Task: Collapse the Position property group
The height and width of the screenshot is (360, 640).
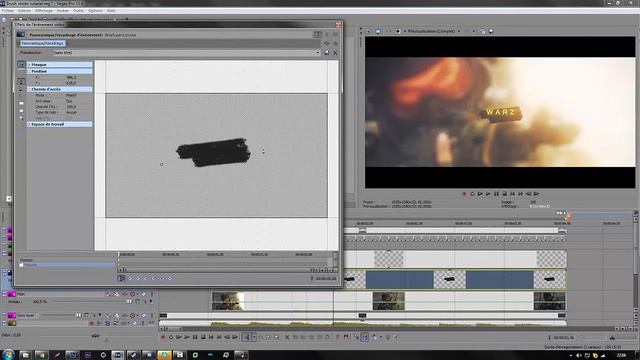Action: click(29, 71)
